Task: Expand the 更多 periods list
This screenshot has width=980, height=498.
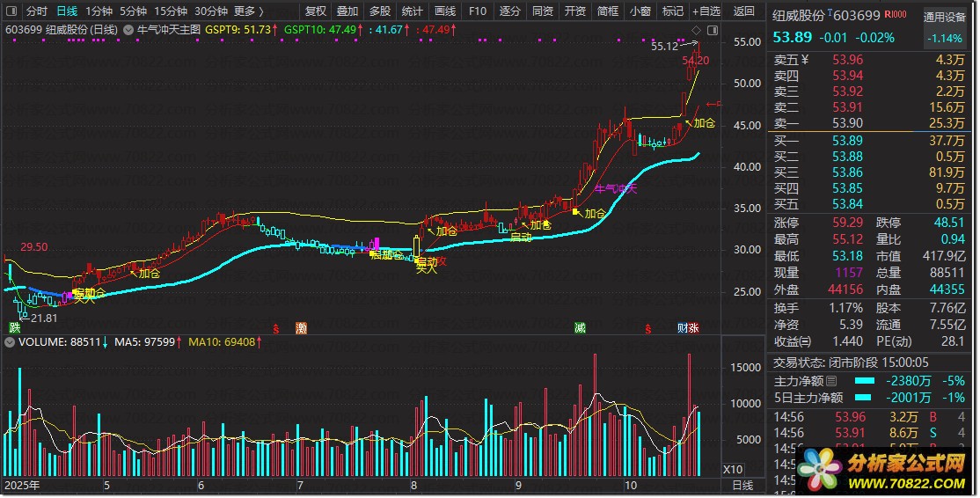Action: [x=249, y=11]
